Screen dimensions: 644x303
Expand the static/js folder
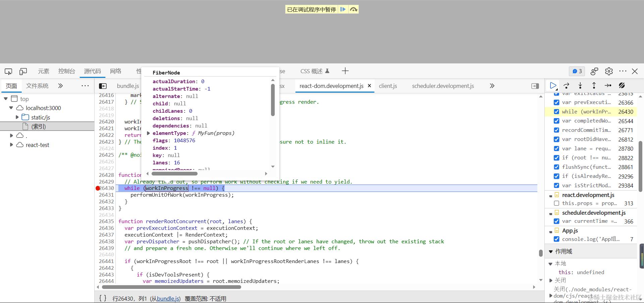17,117
